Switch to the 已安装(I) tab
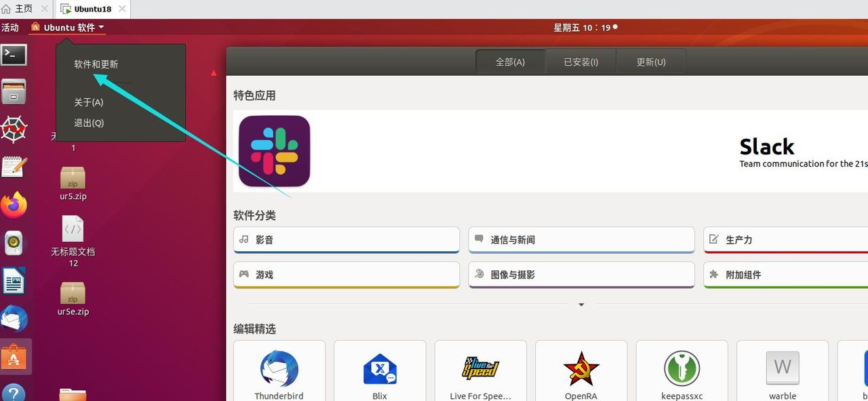The height and width of the screenshot is (401, 868). [580, 62]
